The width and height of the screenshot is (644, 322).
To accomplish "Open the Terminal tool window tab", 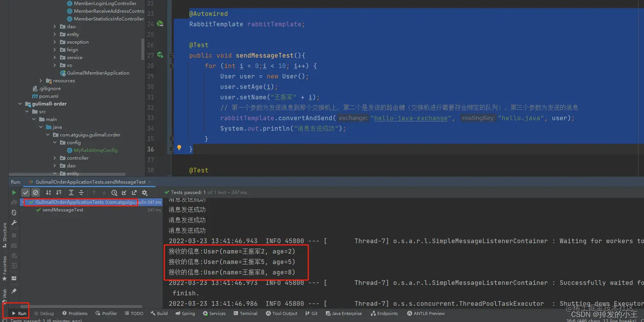I will [245, 313].
